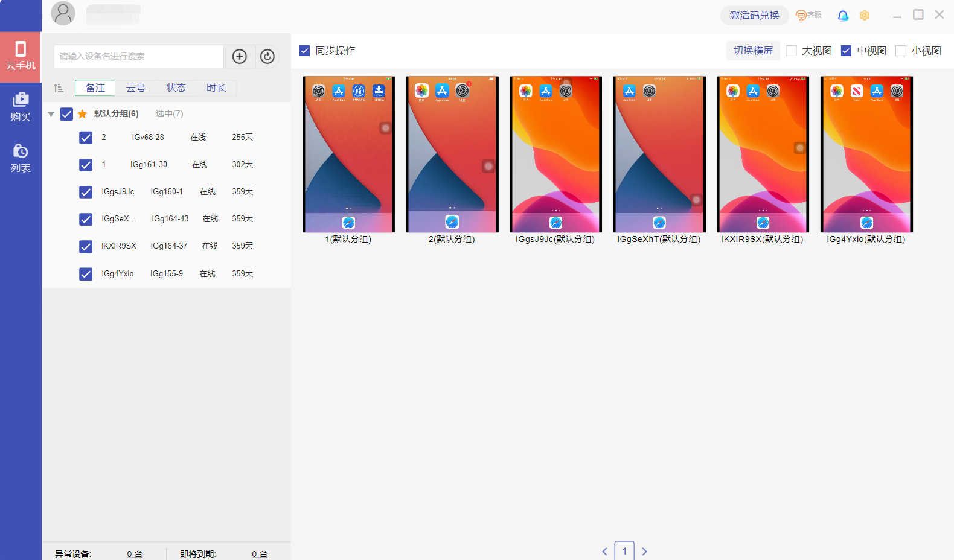Open the notification bell icon
This screenshot has width=954, height=560.
843,16
